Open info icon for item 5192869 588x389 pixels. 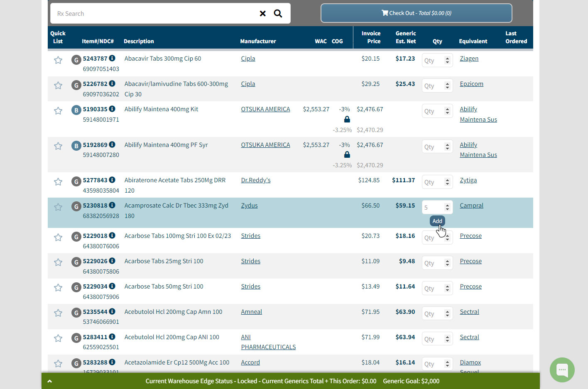pyautogui.click(x=112, y=144)
